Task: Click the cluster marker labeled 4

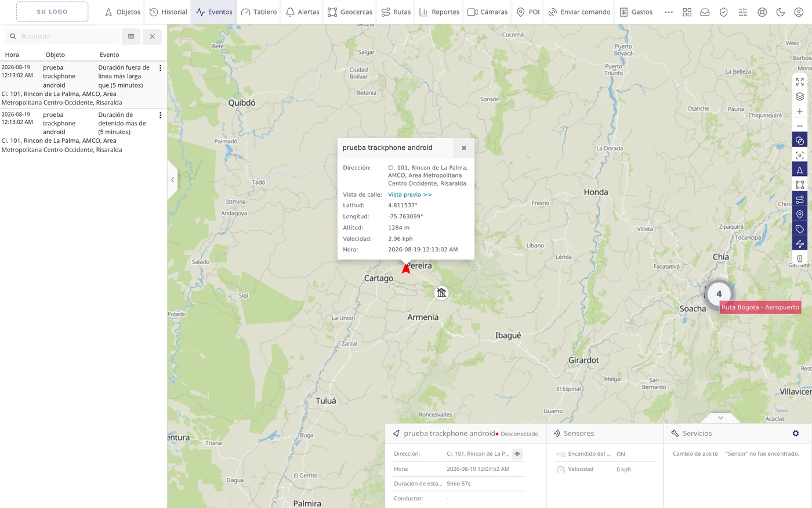Action: tap(719, 294)
